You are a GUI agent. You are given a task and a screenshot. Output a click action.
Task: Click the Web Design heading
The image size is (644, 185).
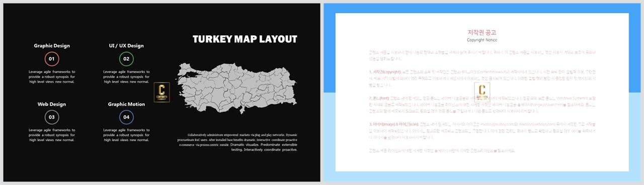pyautogui.click(x=52, y=104)
